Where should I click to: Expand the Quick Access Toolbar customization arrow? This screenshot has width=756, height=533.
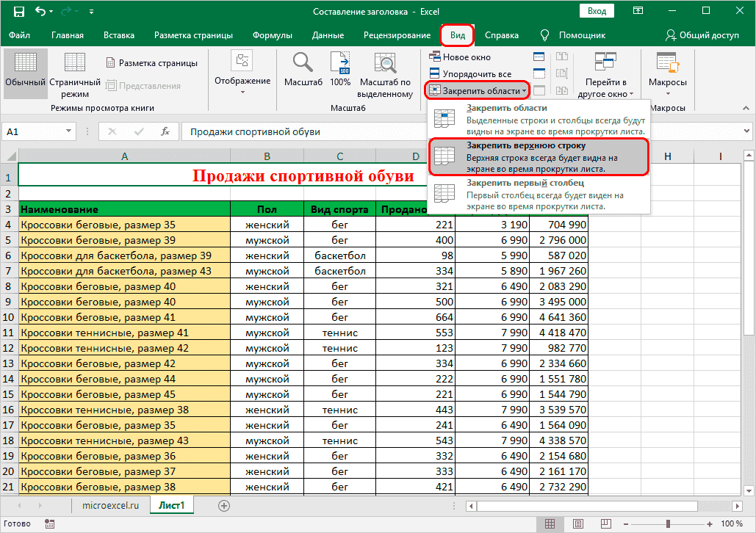(x=92, y=11)
